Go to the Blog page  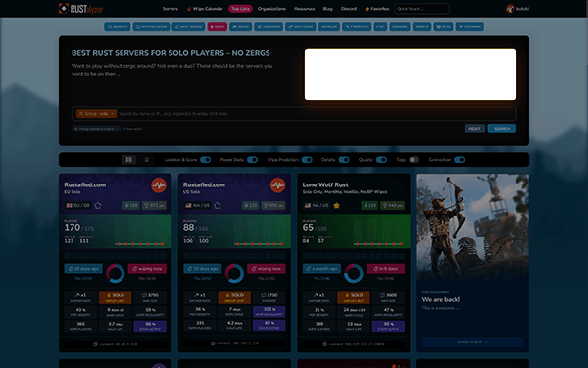327,8
